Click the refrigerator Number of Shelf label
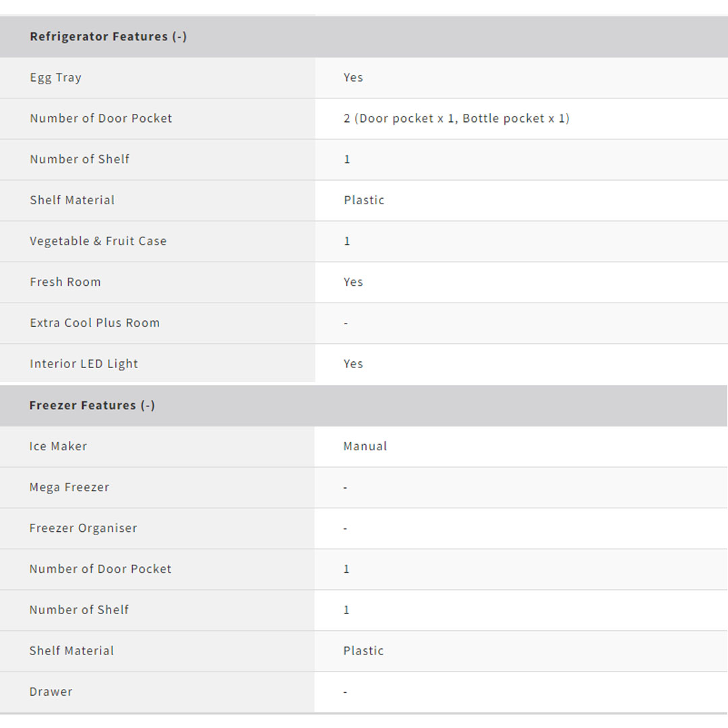The height and width of the screenshot is (728, 728). [x=80, y=160]
